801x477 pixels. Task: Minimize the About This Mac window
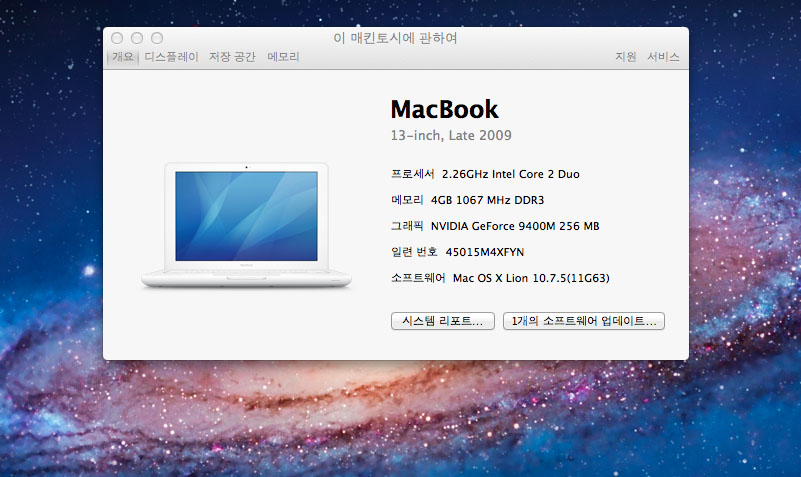(137, 38)
